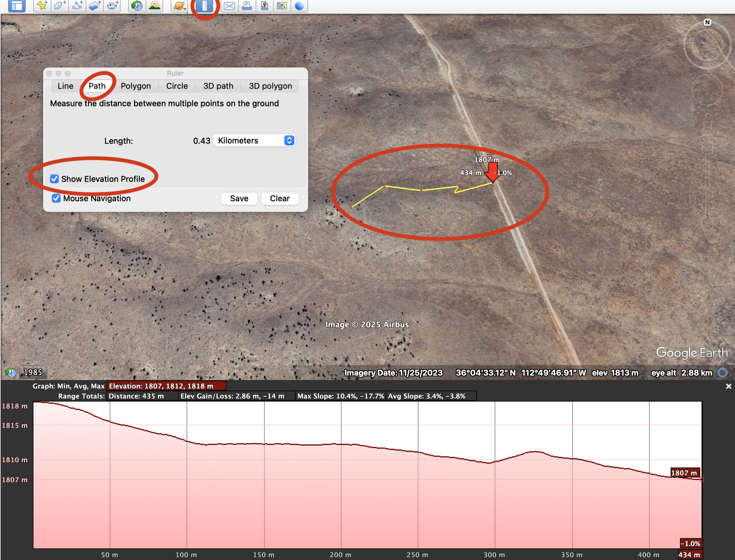The height and width of the screenshot is (560, 735).
Task: Click the Save button in Ruler
Action: pos(239,198)
